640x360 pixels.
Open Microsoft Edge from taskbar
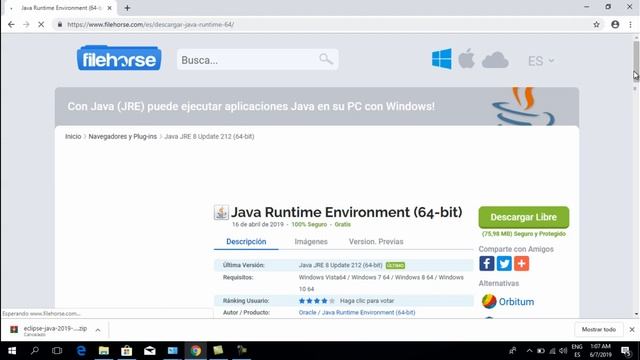81,351
